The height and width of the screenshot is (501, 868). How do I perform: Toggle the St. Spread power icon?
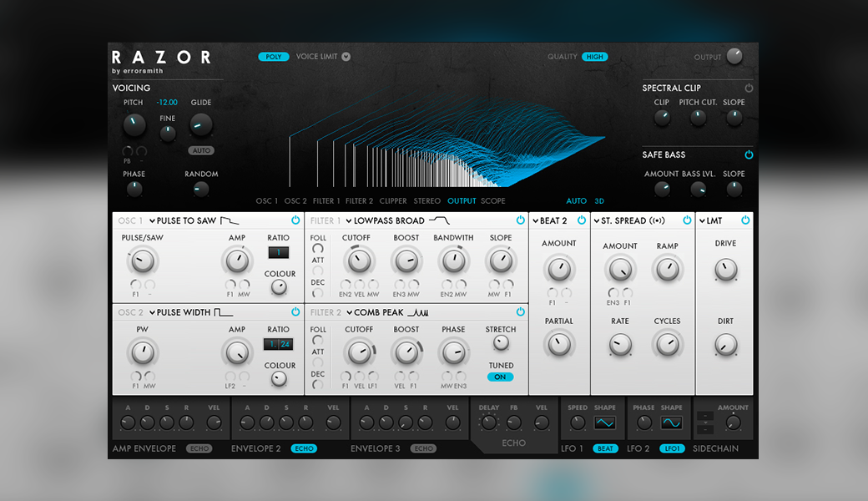pyautogui.click(x=687, y=220)
